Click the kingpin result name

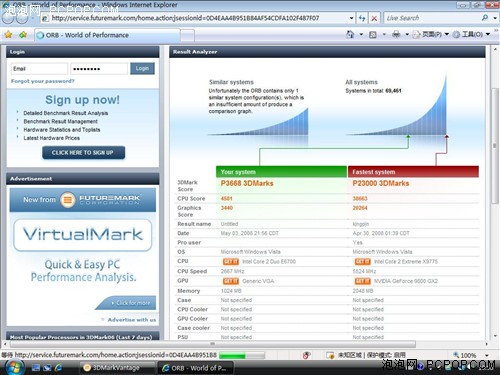point(361,224)
